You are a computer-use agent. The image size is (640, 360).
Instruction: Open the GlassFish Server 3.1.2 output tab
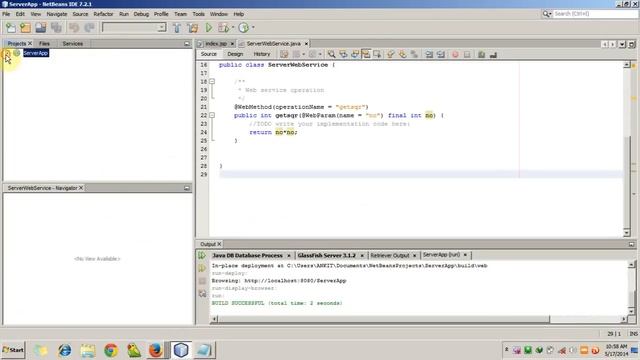click(327, 255)
